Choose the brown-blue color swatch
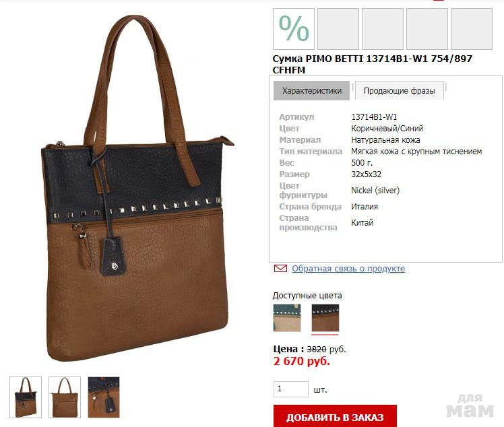This screenshot has height=427, width=504. tap(325, 318)
